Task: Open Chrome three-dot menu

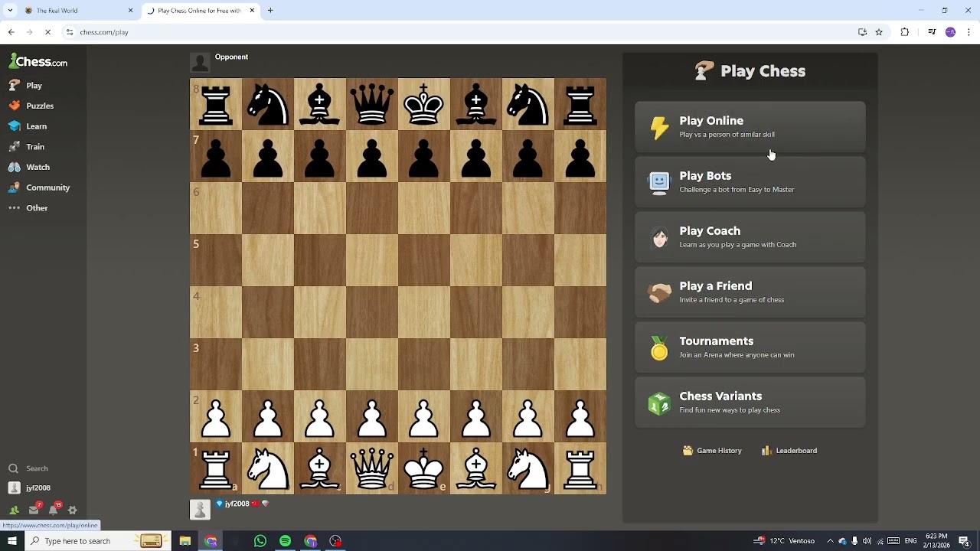Action: tap(969, 32)
